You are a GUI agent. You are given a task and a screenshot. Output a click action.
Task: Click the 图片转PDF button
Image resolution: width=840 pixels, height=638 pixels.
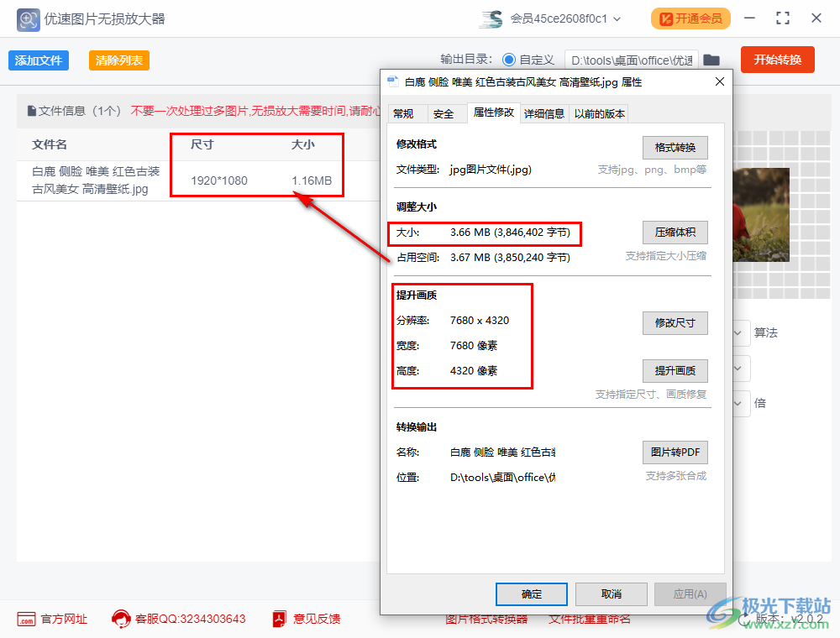[675, 452]
